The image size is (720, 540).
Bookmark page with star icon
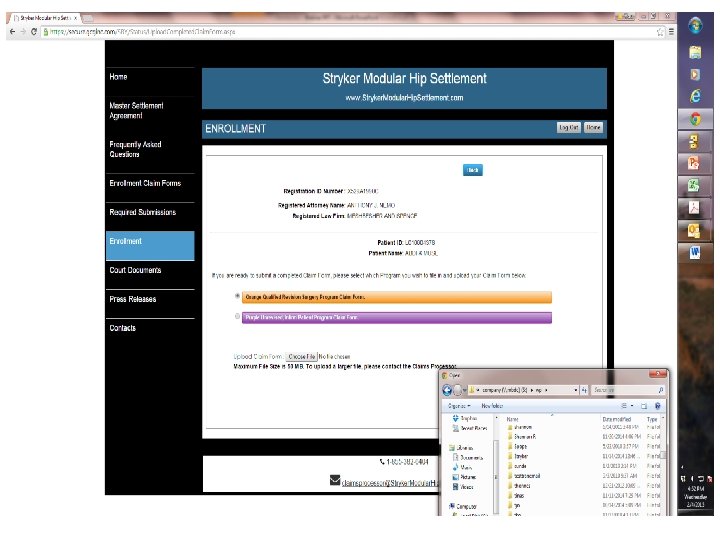point(660,32)
